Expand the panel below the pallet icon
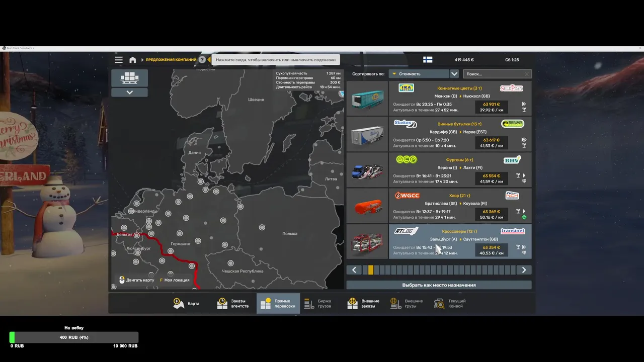This screenshot has height=362, width=644. click(130, 93)
